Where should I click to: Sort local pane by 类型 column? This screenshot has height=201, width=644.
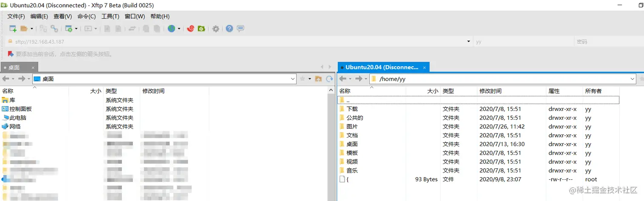(x=122, y=91)
